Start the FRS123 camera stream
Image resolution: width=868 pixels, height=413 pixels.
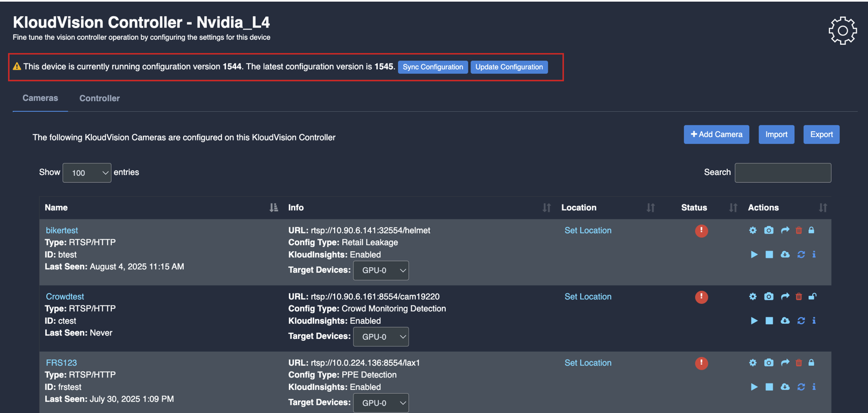click(x=754, y=387)
